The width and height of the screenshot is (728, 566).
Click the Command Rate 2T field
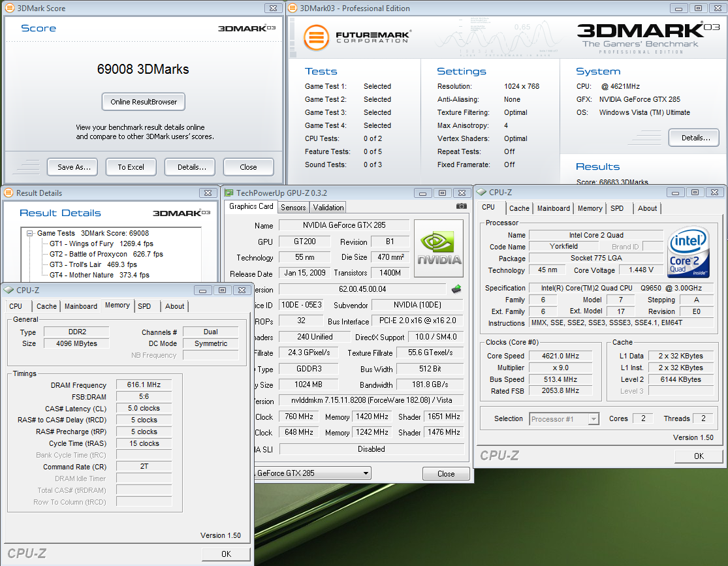[x=144, y=466]
